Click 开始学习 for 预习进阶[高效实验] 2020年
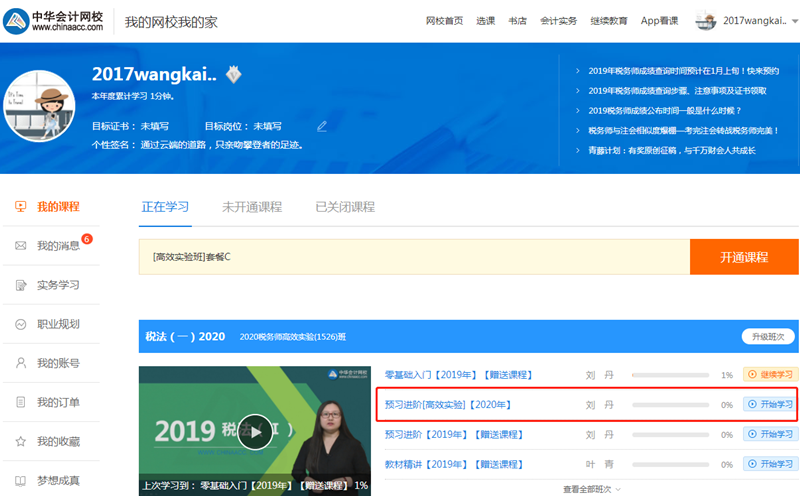Image resolution: width=800 pixels, height=496 pixels. click(x=770, y=405)
